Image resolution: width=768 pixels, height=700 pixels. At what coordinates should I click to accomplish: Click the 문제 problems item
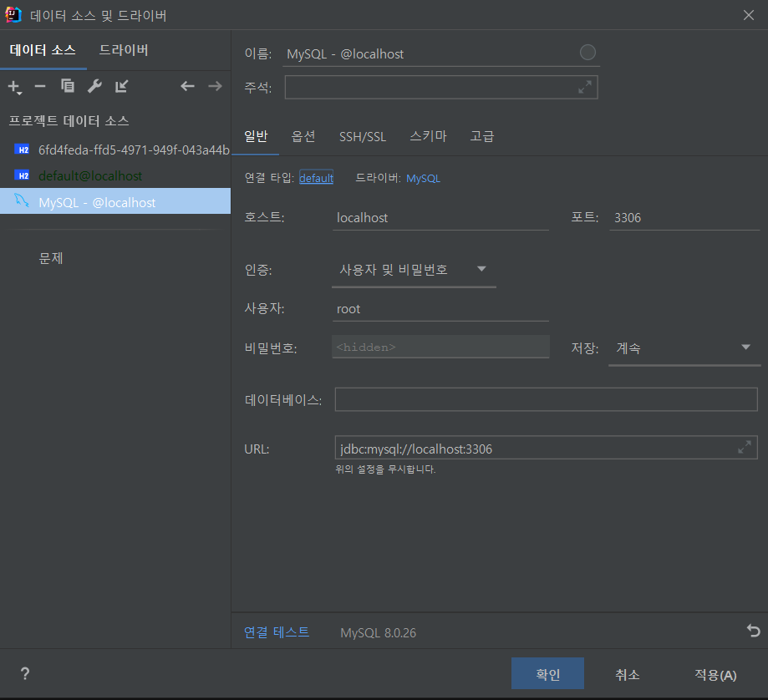[51, 258]
